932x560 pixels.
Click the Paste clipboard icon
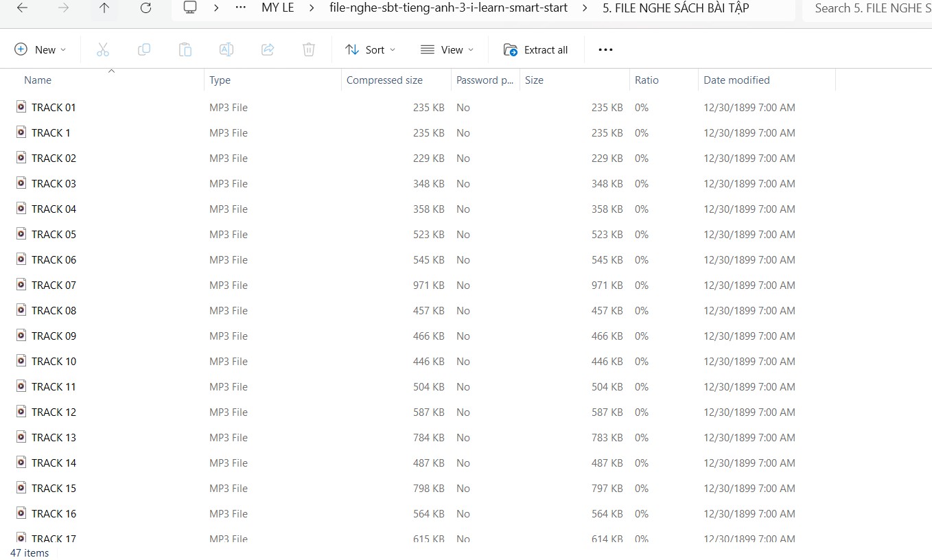185,49
